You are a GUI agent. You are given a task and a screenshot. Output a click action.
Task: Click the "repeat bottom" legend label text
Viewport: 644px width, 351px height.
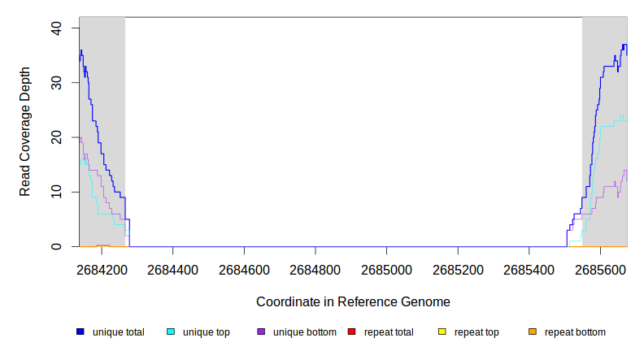(x=575, y=332)
